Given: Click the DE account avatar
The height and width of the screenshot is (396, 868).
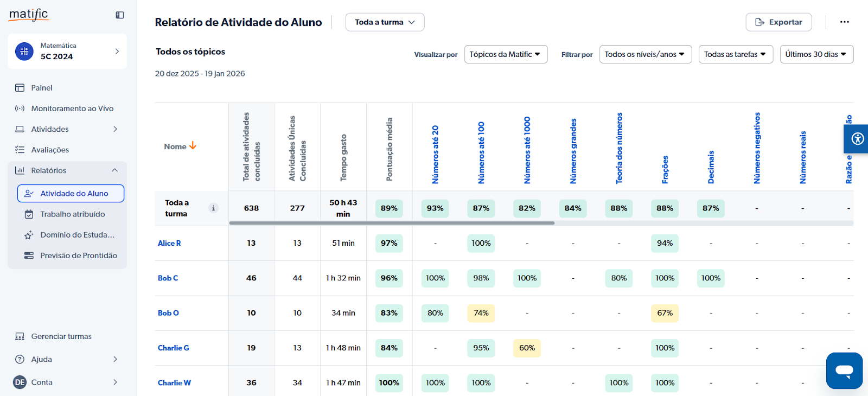Looking at the screenshot, I should 20,382.
